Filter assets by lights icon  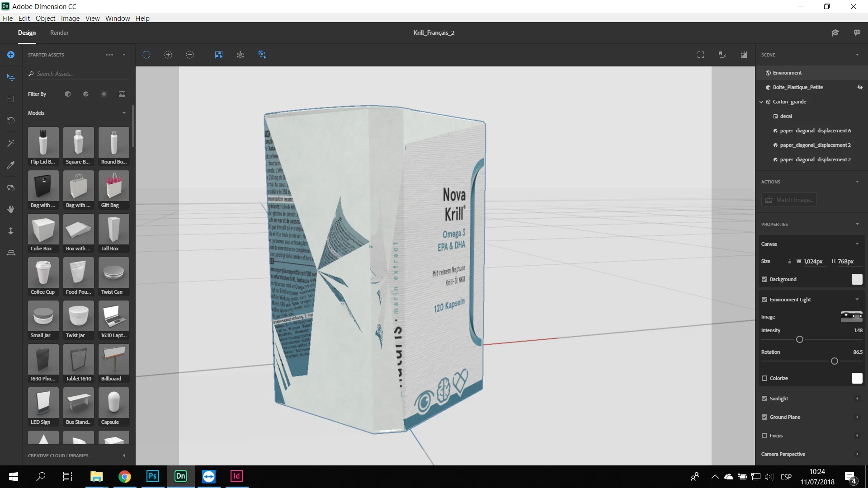[104, 94]
